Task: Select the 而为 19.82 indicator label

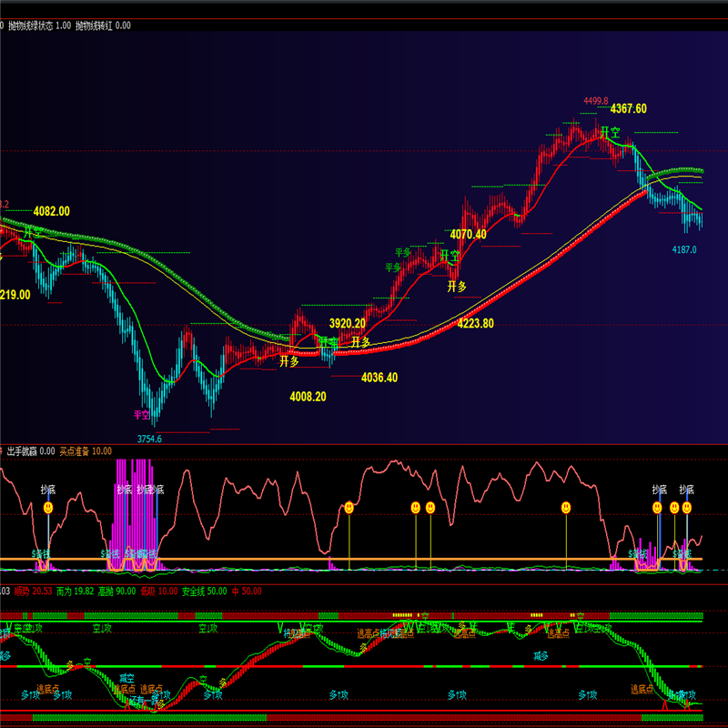Action: pos(76,591)
